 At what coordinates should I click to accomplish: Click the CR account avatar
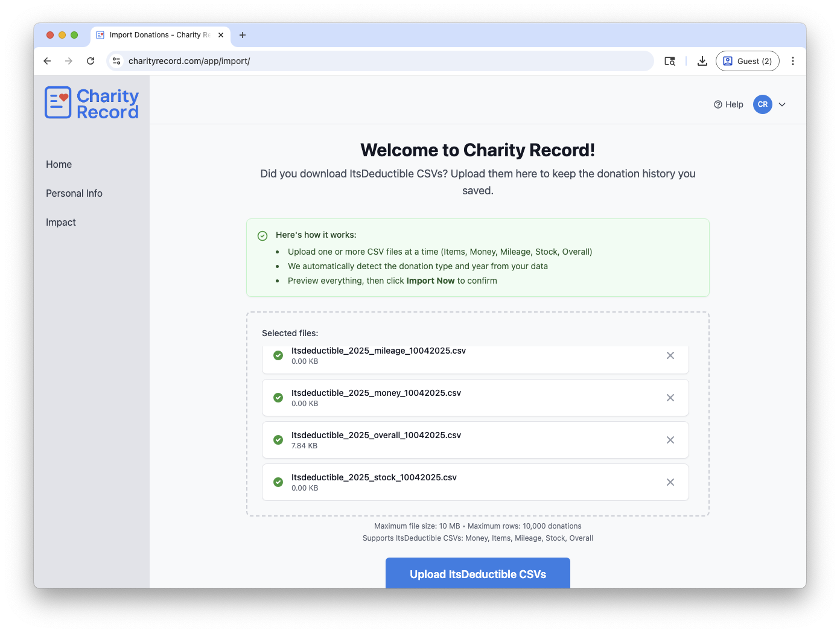click(762, 104)
